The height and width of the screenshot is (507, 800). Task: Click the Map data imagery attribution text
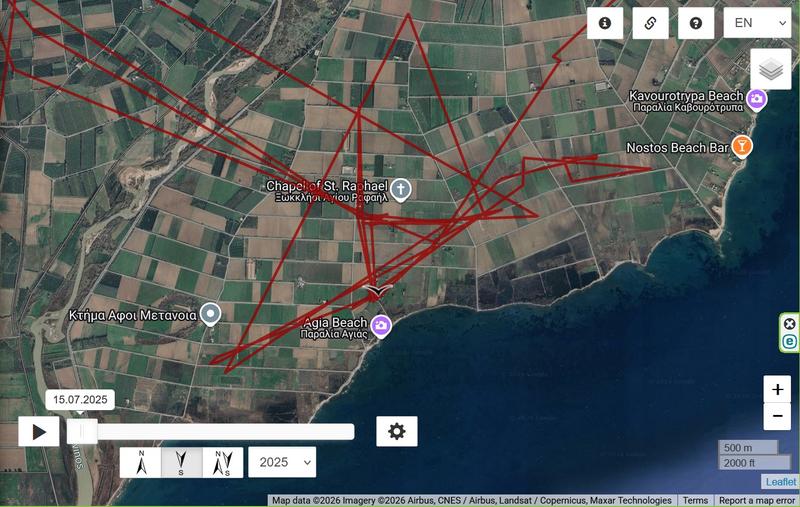(472, 500)
